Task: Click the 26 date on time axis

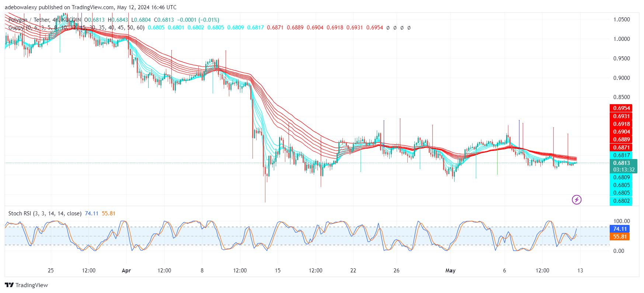Action: [396, 271]
